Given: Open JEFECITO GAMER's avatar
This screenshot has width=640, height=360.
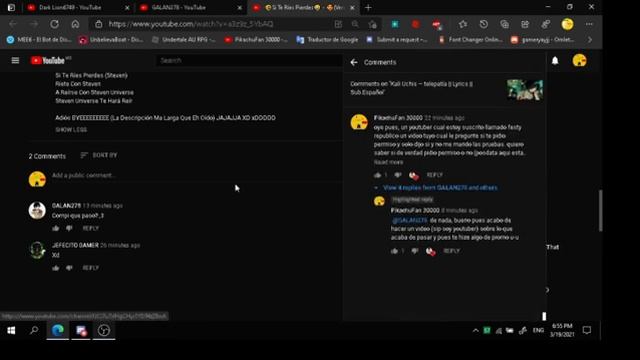Looking at the screenshot, I should (x=37, y=250).
